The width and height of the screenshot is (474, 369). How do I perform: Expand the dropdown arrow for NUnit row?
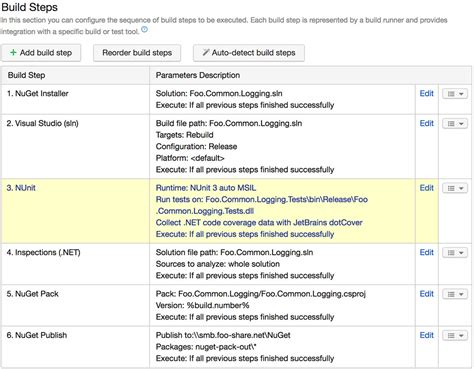click(461, 188)
